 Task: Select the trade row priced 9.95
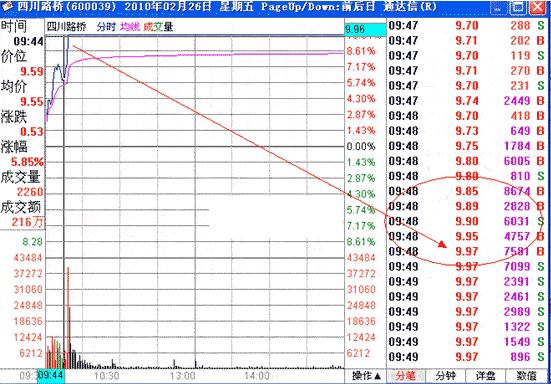coord(466,236)
